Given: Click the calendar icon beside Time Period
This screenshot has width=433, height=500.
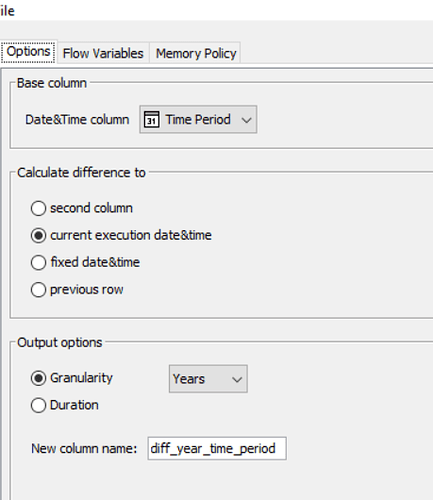Looking at the screenshot, I should click(151, 119).
